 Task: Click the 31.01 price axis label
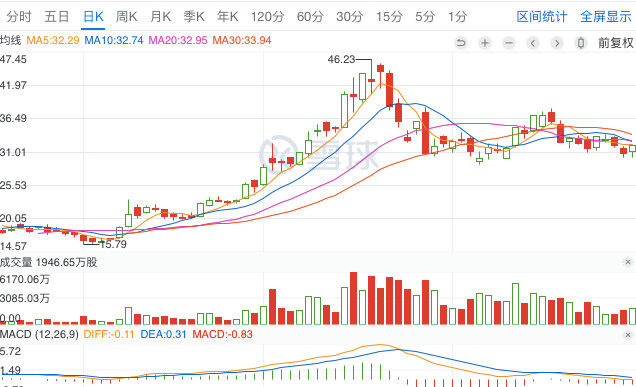[x=13, y=152]
